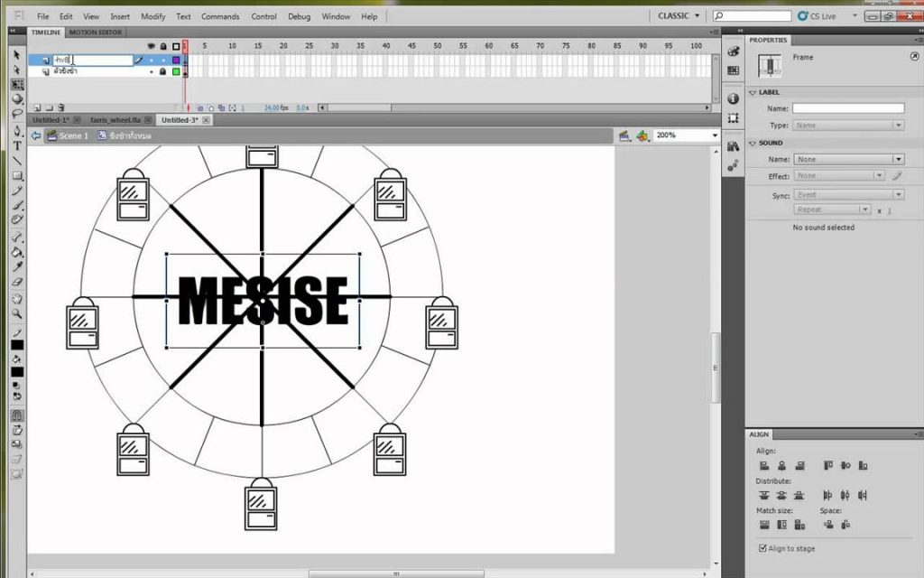Open the Label Type dropdown
Screen dimensions: 924x578
tap(848, 125)
